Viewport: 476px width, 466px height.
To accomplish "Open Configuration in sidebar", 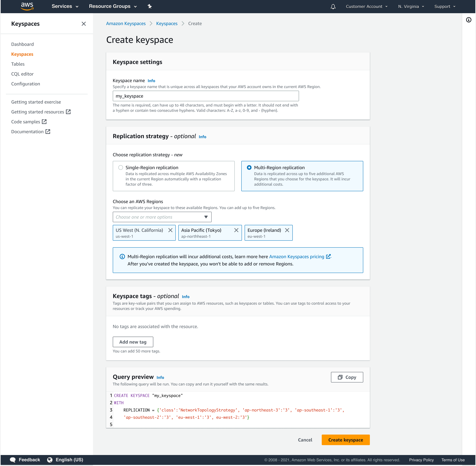I will (x=26, y=84).
